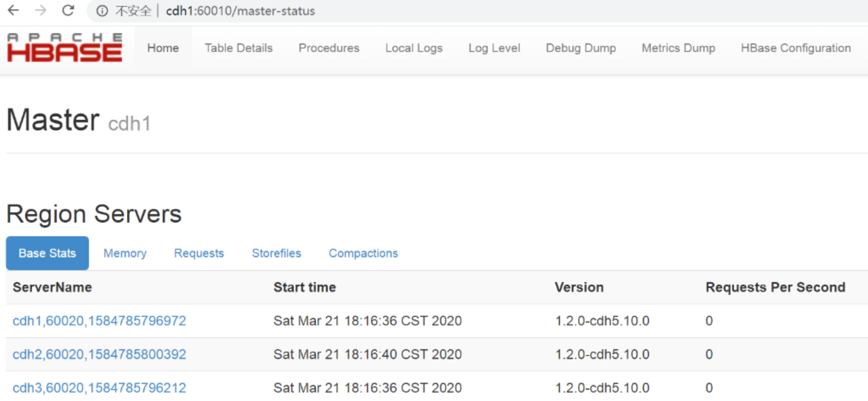Image resolution: width=868 pixels, height=401 pixels.
Task: Switch to the Memory tab
Action: tap(125, 253)
